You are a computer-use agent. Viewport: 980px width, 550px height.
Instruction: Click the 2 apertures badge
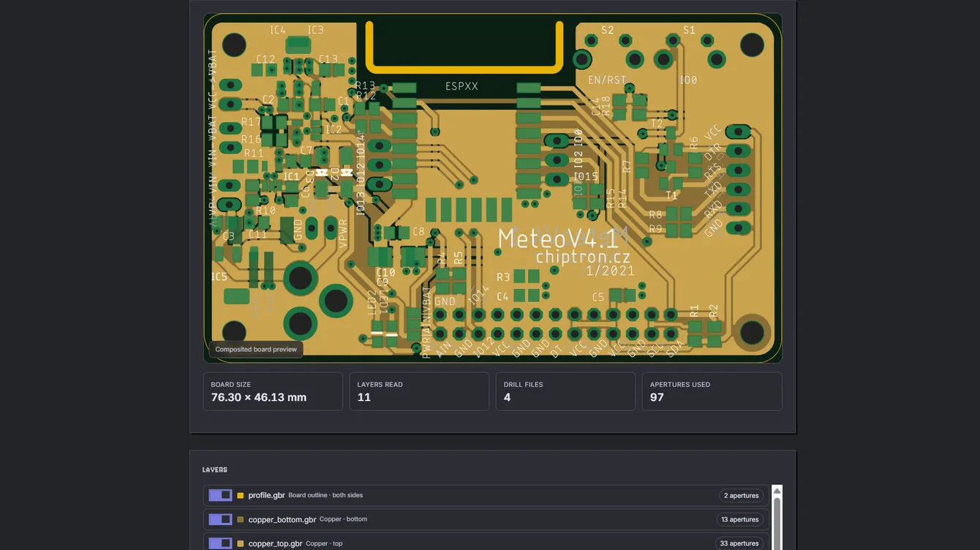(x=741, y=496)
